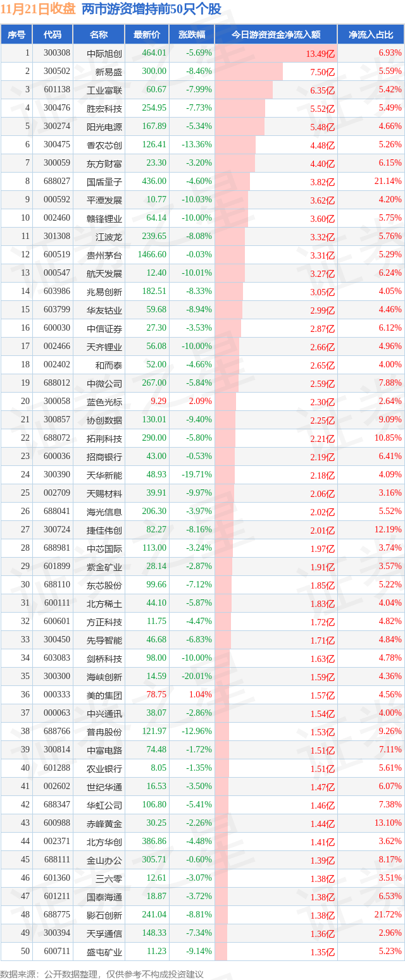Select stock code 300502
This screenshot has height=980, width=405.
[56, 71]
